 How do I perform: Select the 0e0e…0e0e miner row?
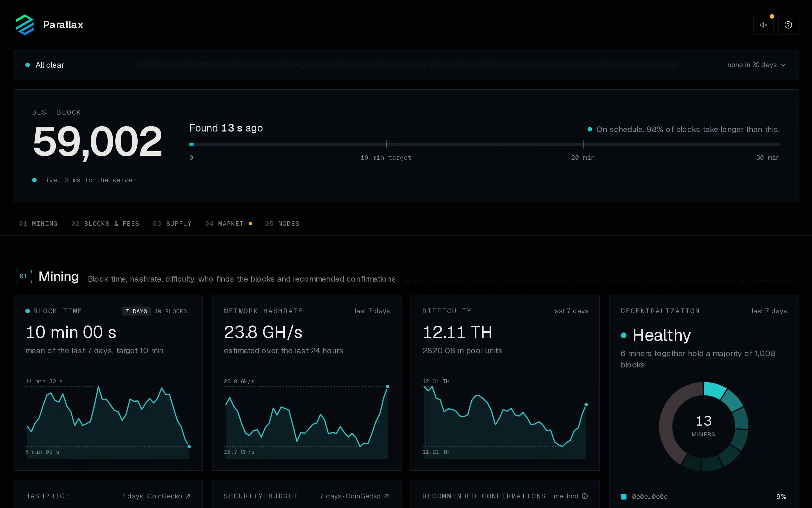[x=704, y=497]
